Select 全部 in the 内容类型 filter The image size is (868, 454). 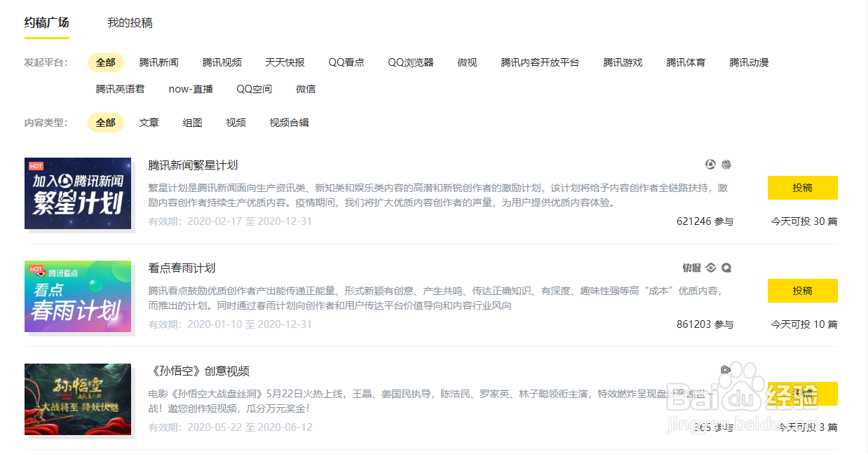point(106,123)
